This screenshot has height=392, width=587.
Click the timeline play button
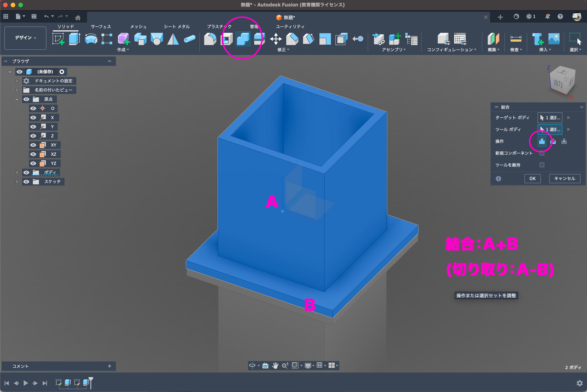click(26, 383)
